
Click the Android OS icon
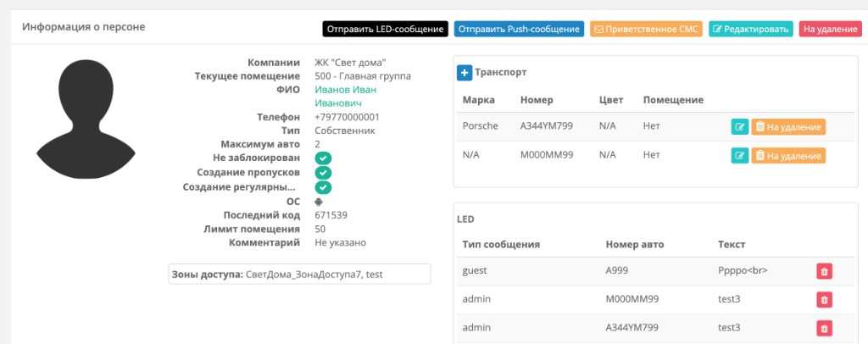coord(319,202)
